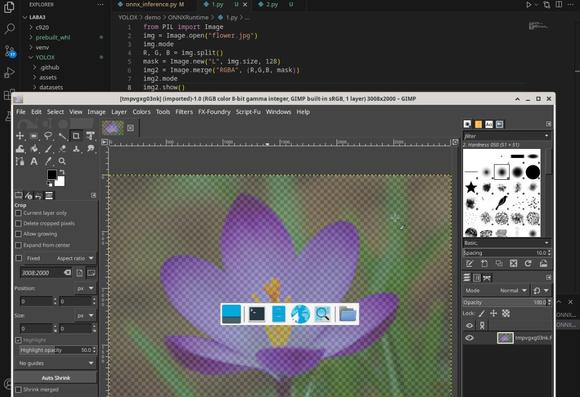
Task: Open the layer Mode Normal dropdown
Action: point(514,290)
